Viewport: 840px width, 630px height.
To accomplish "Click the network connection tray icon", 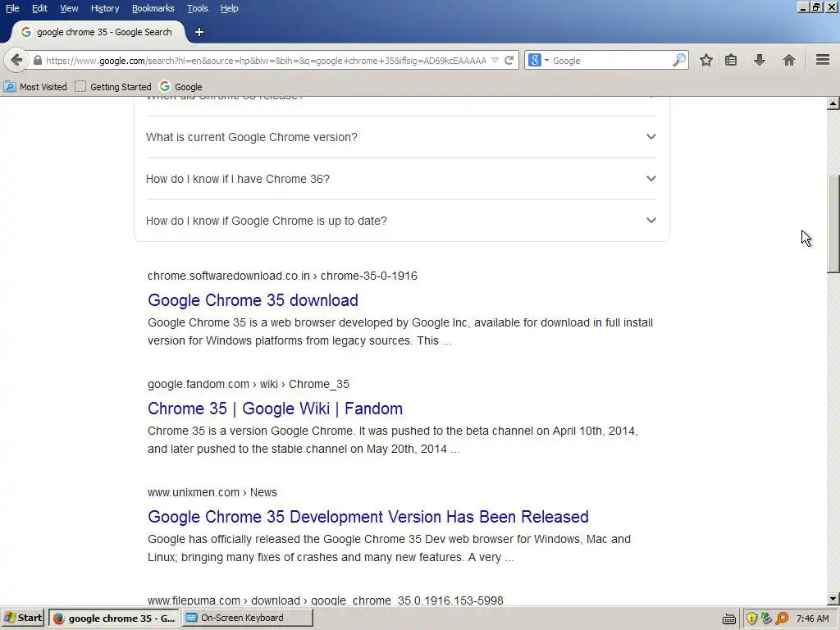I will tap(767, 619).
